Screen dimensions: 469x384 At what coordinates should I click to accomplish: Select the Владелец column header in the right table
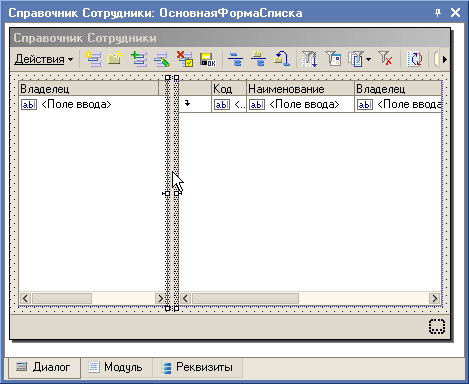[398, 89]
